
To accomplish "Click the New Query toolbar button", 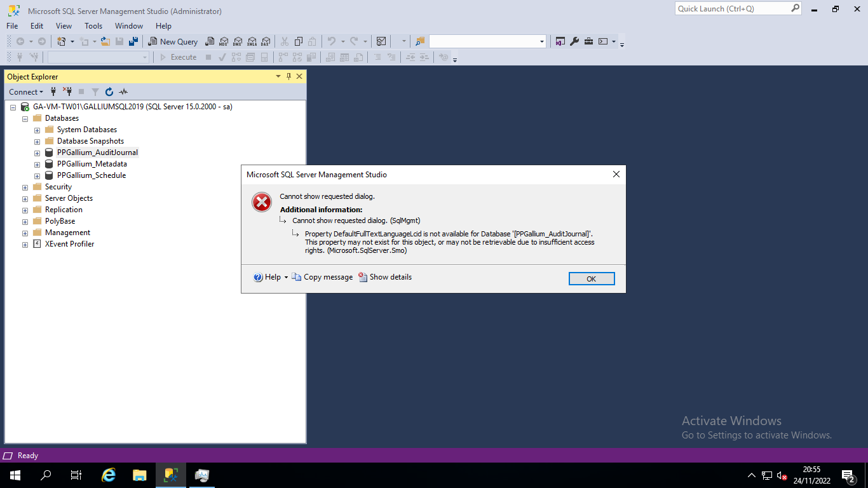I will [x=173, y=41].
